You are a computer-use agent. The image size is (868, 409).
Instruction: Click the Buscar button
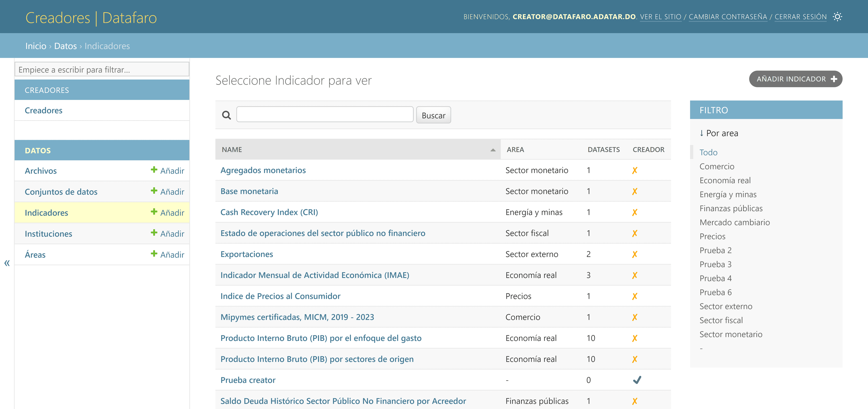pos(433,115)
